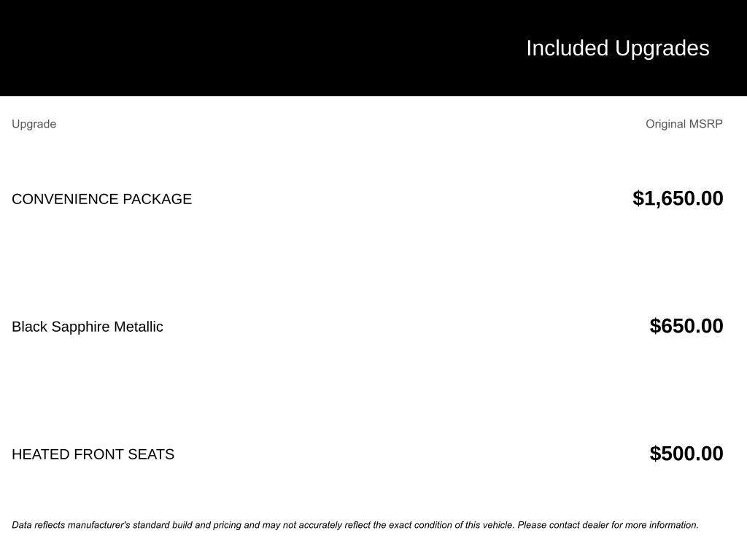This screenshot has height=560, width=747.
Task: Click the "Please contact dealer" sentence
Action: pyautogui.click(x=607, y=525)
